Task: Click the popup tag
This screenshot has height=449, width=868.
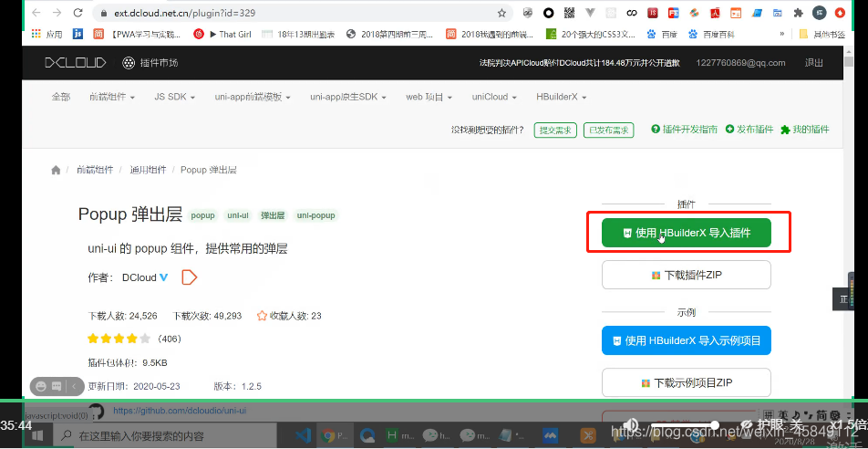Action: (x=202, y=215)
